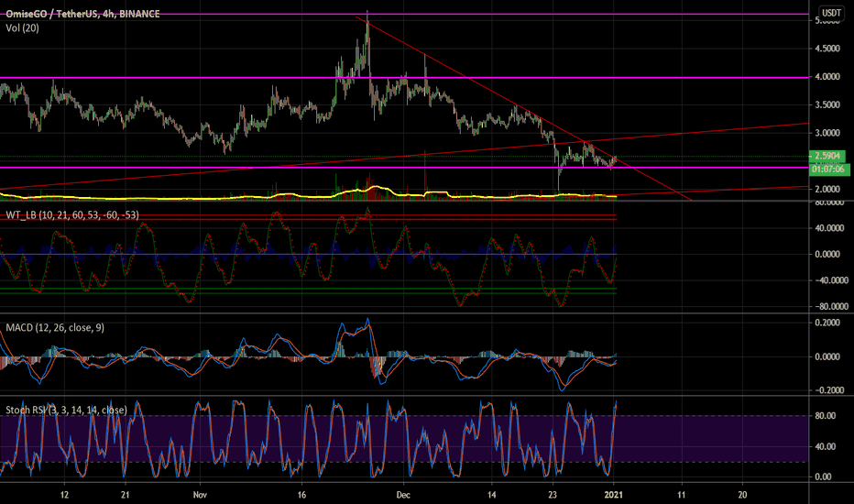This screenshot has width=854, height=504.
Task: Click the Nov date label on time axis
Action: click(201, 495)
